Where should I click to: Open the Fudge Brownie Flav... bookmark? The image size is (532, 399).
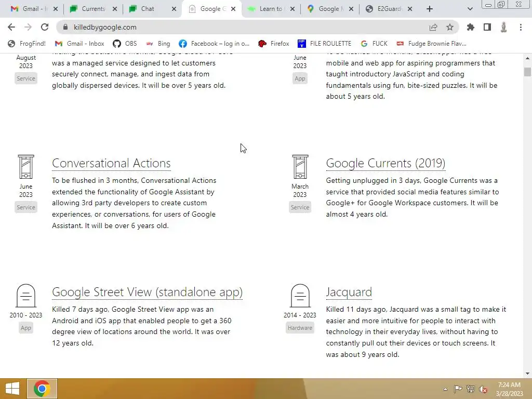tap(432, 44)
